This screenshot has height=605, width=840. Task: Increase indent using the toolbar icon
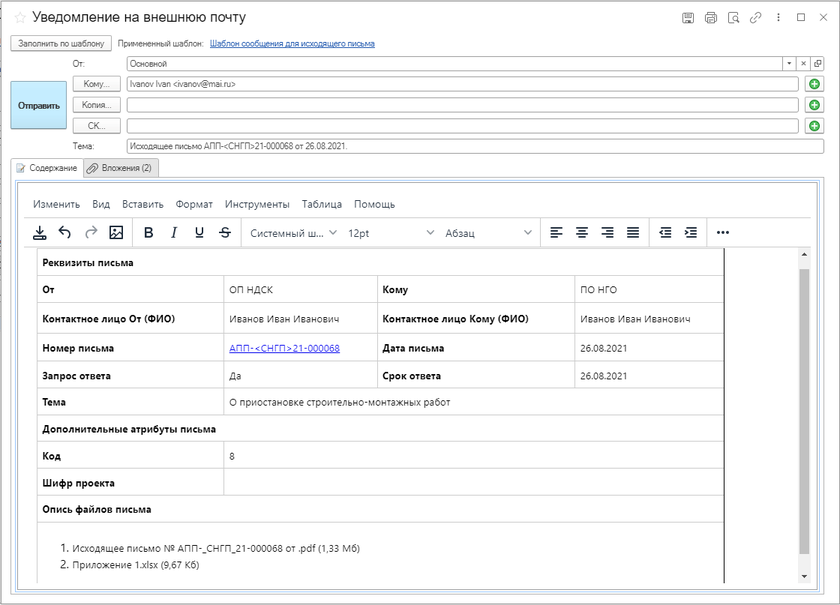(690, 233)
